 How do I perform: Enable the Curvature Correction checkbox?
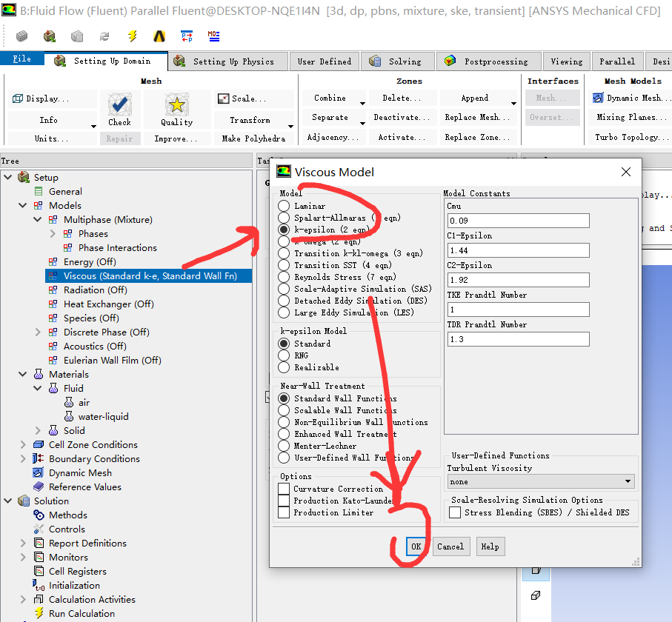(x=284, y=489)
